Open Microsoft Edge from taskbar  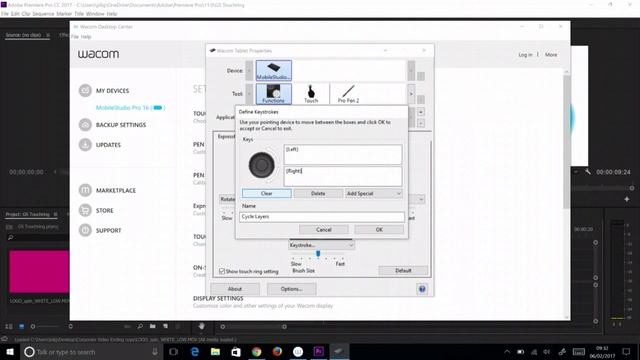click(x=195, y=351)
